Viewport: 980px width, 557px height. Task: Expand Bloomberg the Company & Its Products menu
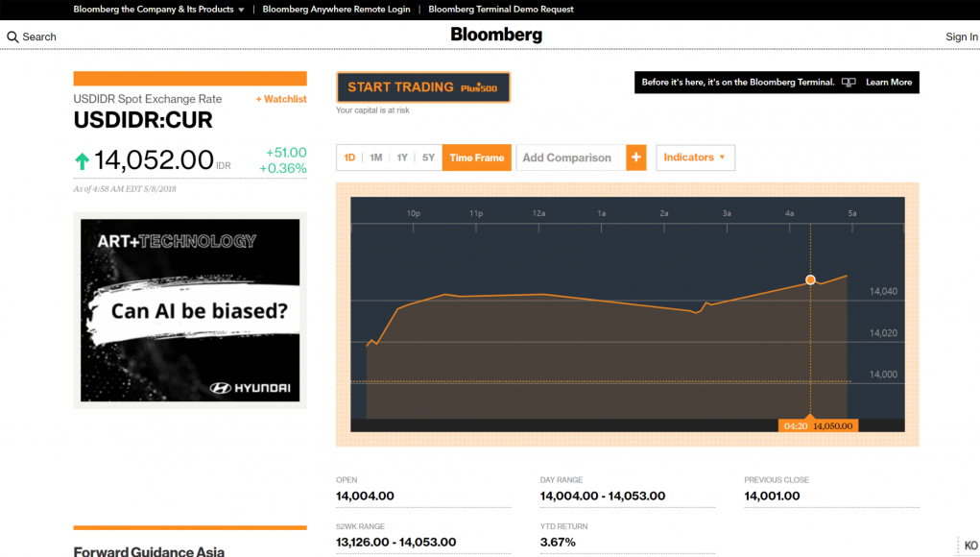point(158,10)
